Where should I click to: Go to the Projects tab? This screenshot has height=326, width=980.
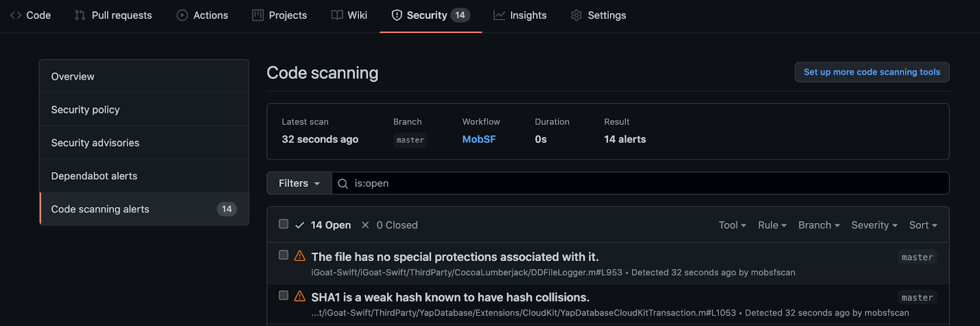[x=279, y=15]
